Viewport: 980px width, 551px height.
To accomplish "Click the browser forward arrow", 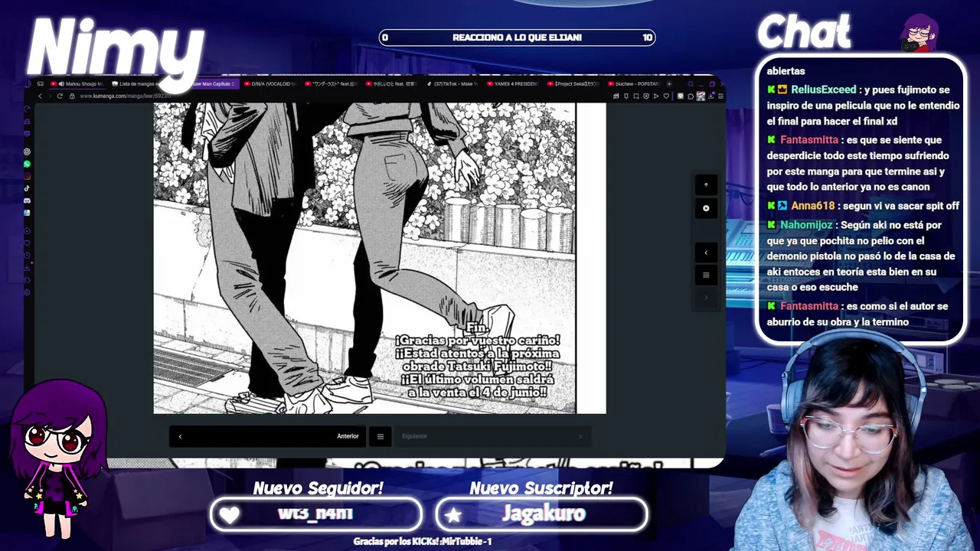I will 50,96.
